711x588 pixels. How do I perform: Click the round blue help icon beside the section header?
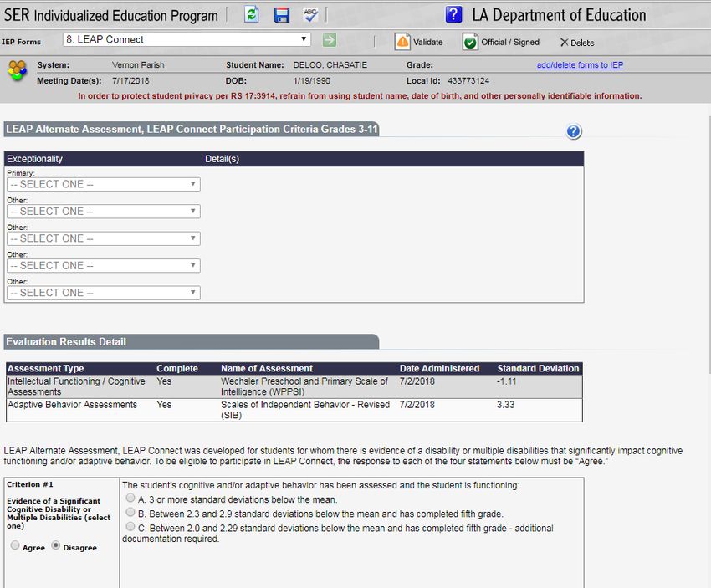(574, 131)
